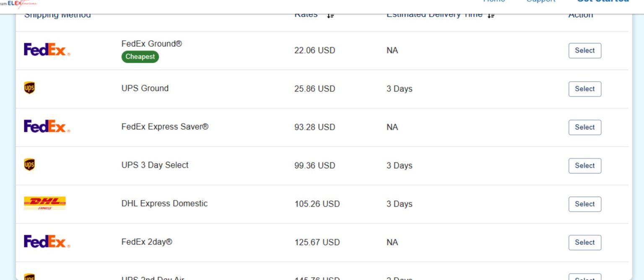Click the DHL Express logo

45,203
